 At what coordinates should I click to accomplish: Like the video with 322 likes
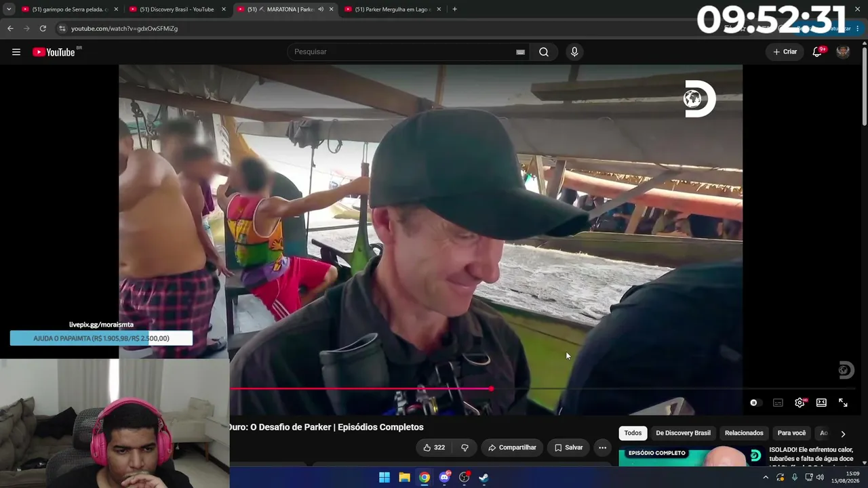434,447
